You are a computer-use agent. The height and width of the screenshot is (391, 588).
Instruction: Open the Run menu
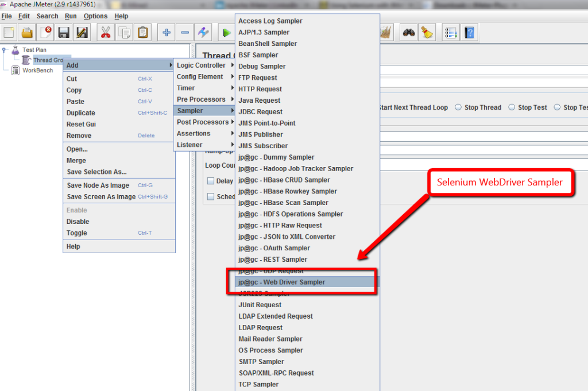click(71, 16)
